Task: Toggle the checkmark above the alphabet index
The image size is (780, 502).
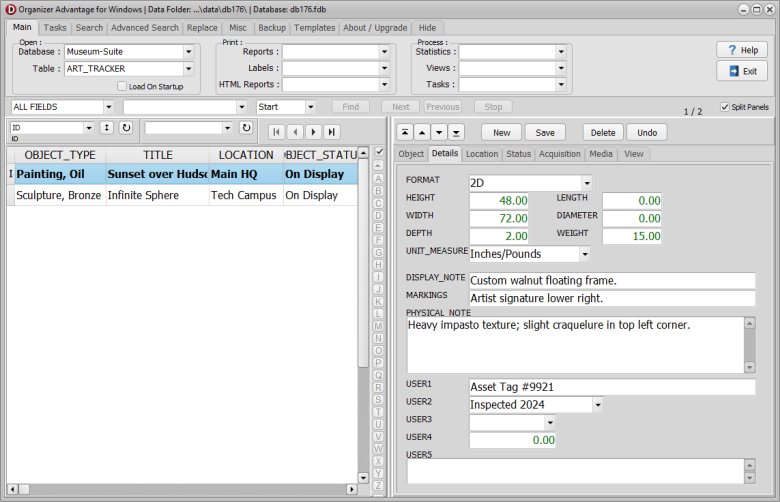Action: point(378,151)
